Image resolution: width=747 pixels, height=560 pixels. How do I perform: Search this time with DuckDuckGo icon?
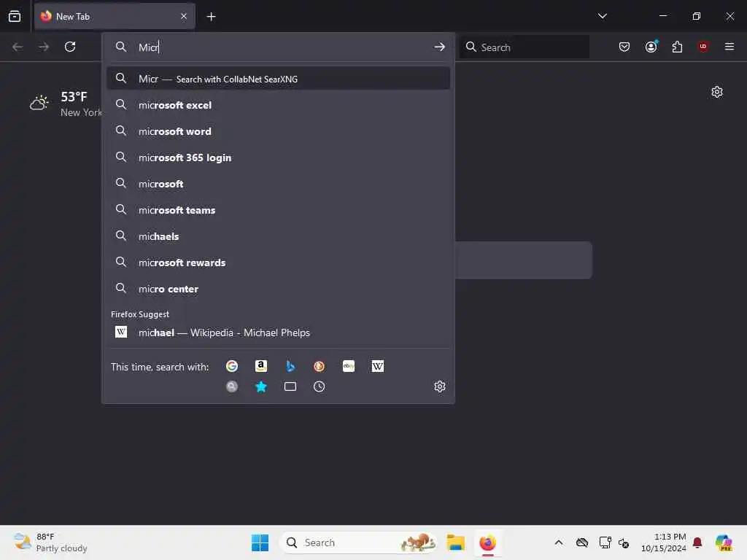320,366
